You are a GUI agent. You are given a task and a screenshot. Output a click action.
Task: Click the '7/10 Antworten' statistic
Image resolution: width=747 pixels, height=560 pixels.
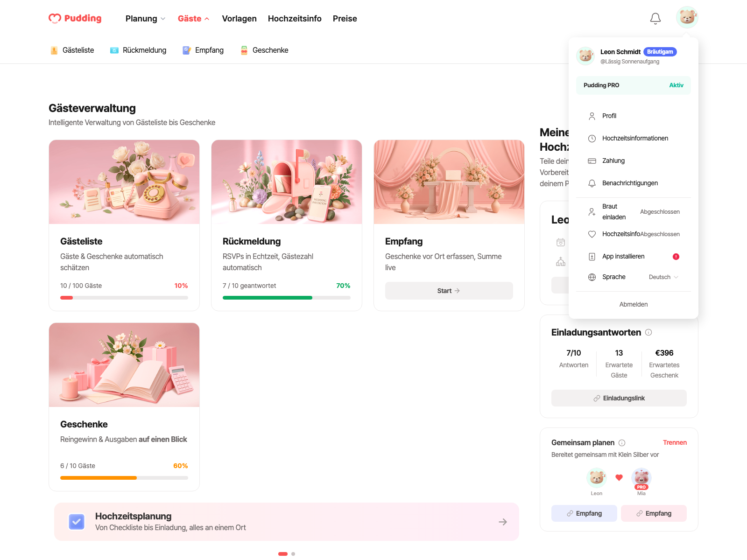point(574,359)
